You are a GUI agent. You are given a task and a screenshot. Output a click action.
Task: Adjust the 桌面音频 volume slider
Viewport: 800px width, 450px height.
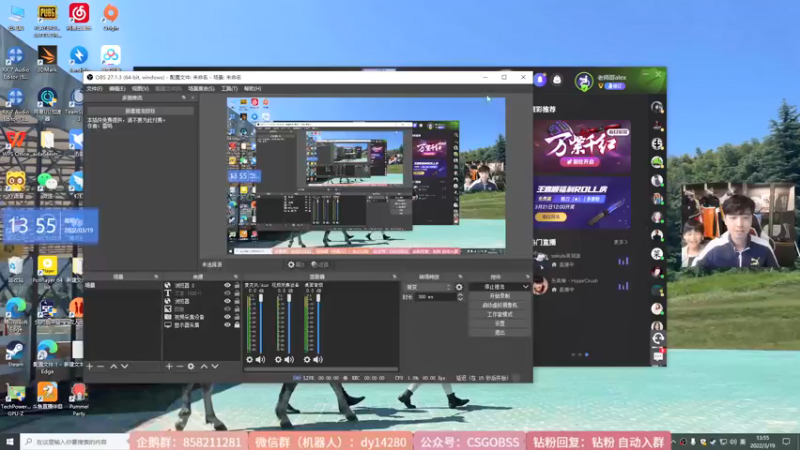[x=318, y=322]
